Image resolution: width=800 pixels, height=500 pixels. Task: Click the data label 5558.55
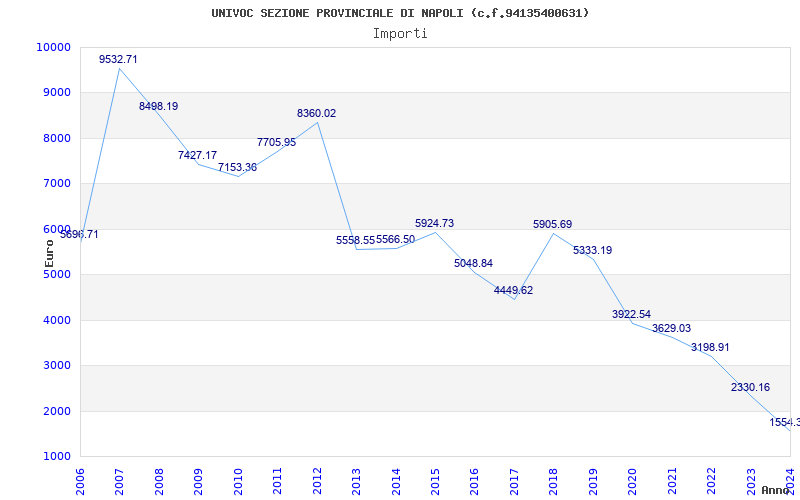click(x=356, y=240)
